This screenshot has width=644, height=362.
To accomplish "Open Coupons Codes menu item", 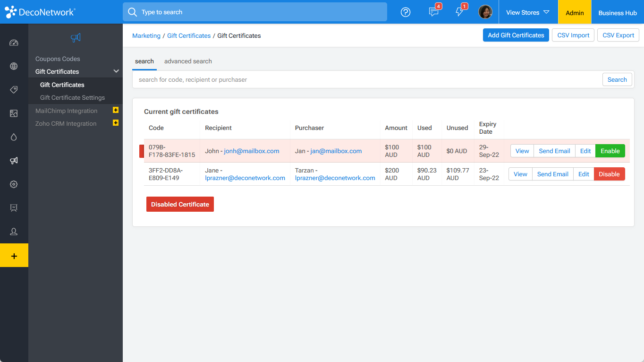I will (58, 59).
